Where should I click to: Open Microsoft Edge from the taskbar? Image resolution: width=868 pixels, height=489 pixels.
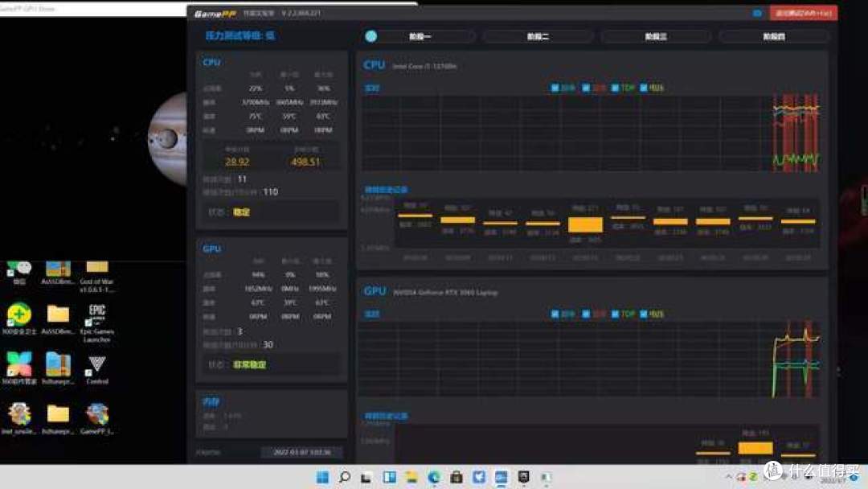tap(434, 478)
